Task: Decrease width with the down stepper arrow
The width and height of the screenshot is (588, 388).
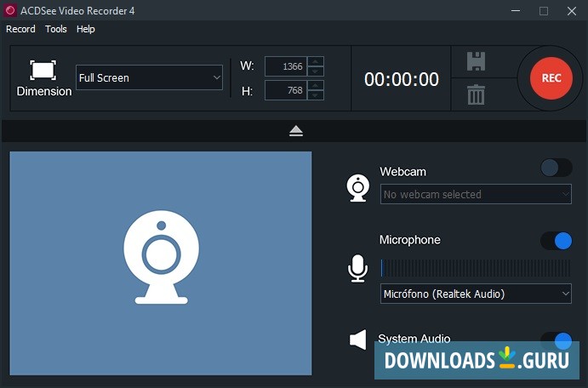Action: coord(316,71)
